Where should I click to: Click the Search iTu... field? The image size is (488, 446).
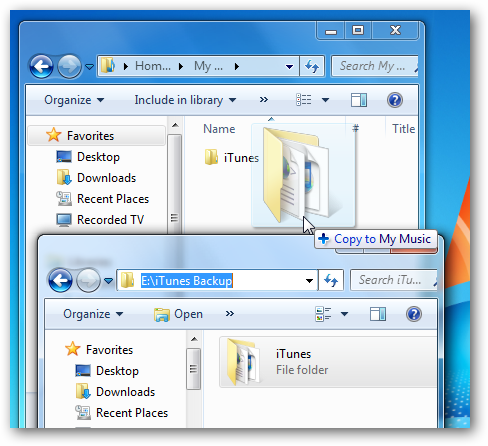pos(394,280)
